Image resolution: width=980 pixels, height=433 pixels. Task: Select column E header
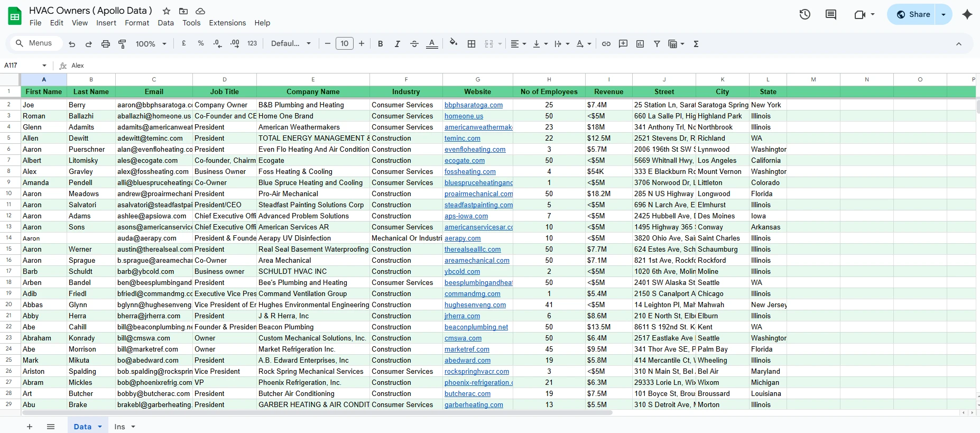(x=313, y=79)
